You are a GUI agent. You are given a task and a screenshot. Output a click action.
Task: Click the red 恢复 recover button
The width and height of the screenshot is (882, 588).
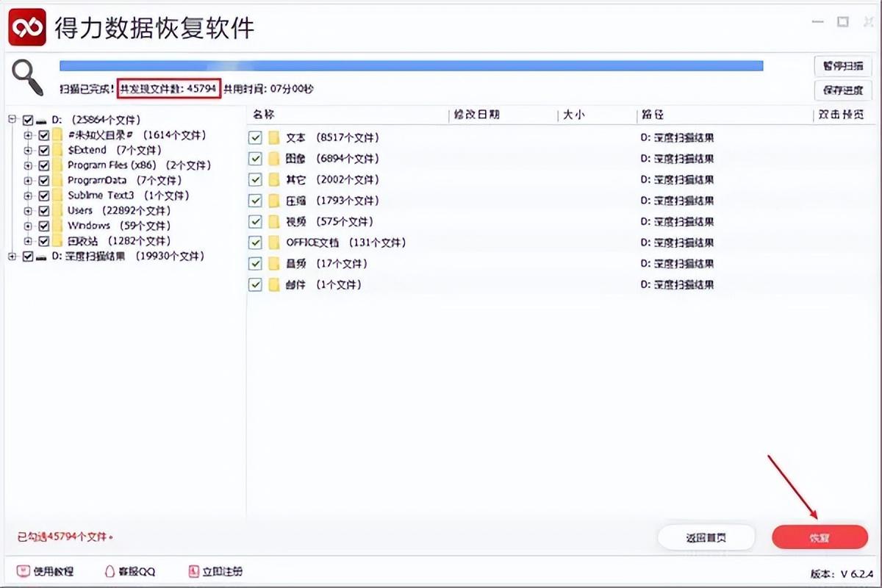(820, 537)
